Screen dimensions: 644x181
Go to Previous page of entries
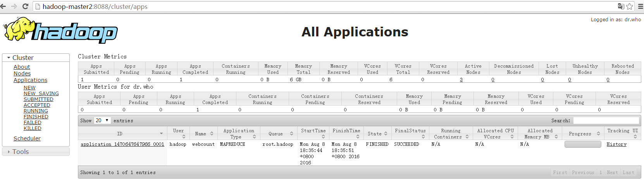[x=583, y=172]
